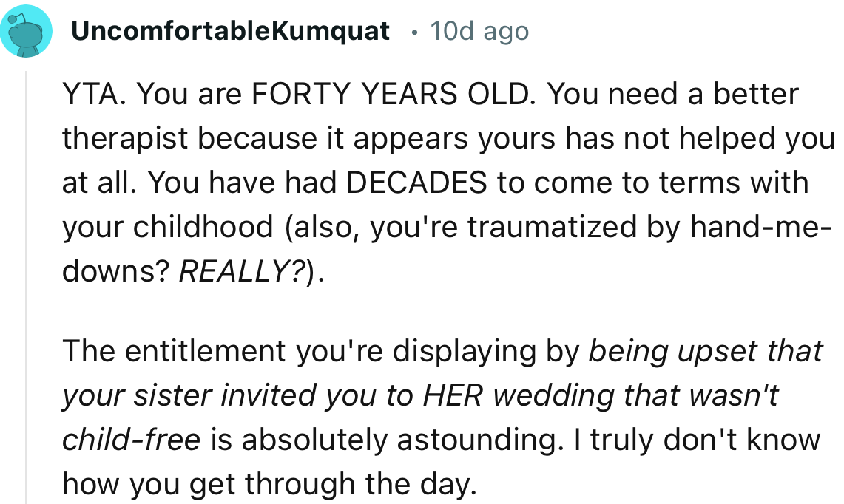This screenshot has width=844, height=504.
Task: Click the bolded UncomfortableKumquat name
Action: coord(230,31)
